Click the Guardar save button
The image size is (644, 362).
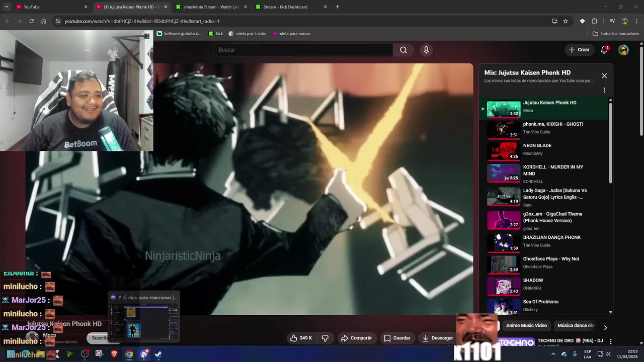pos(397,338)
